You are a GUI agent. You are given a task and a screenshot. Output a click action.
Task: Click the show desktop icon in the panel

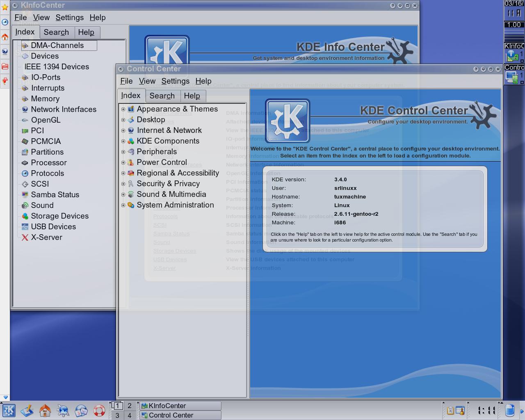pyautogui.click(x=27, y=410)
